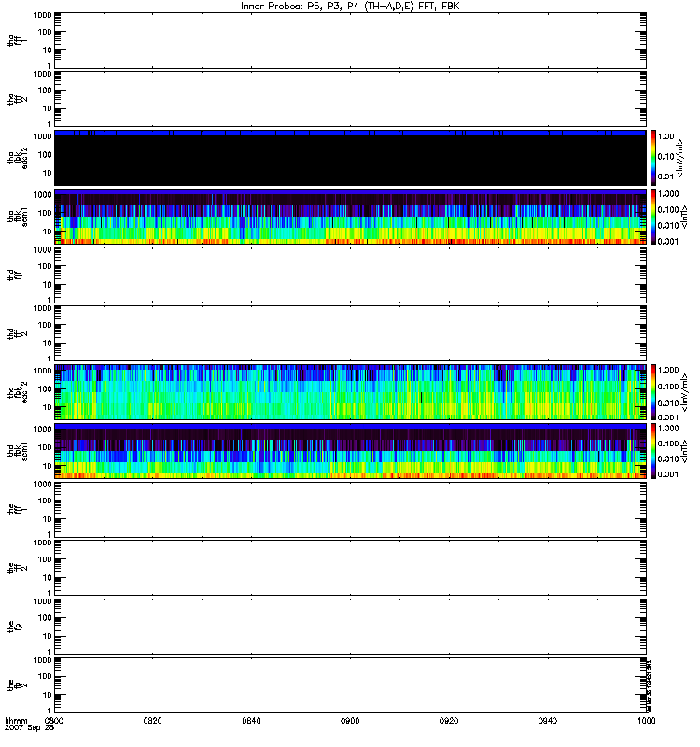
Task: Click the '0820' time axis label
Action: pos(152,720)
